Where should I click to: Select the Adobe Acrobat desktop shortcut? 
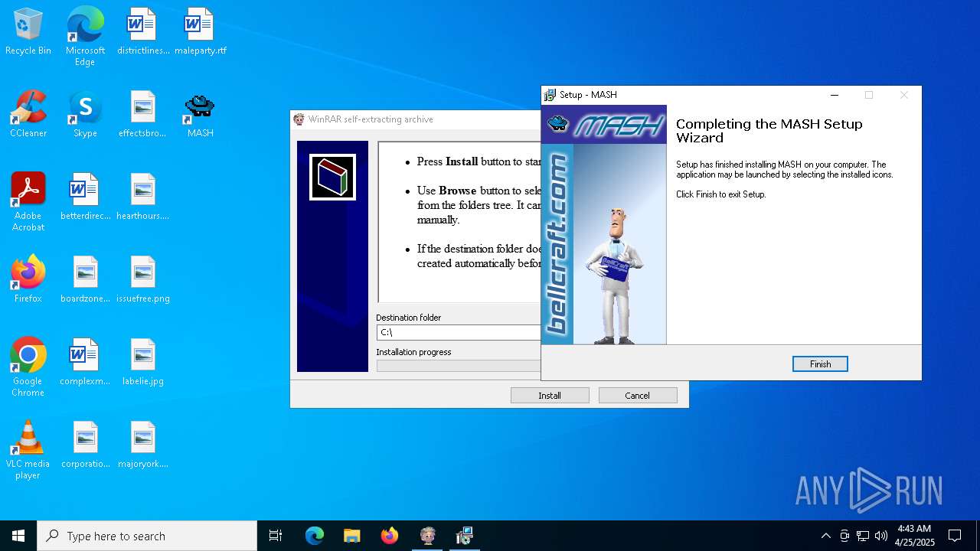28,202
